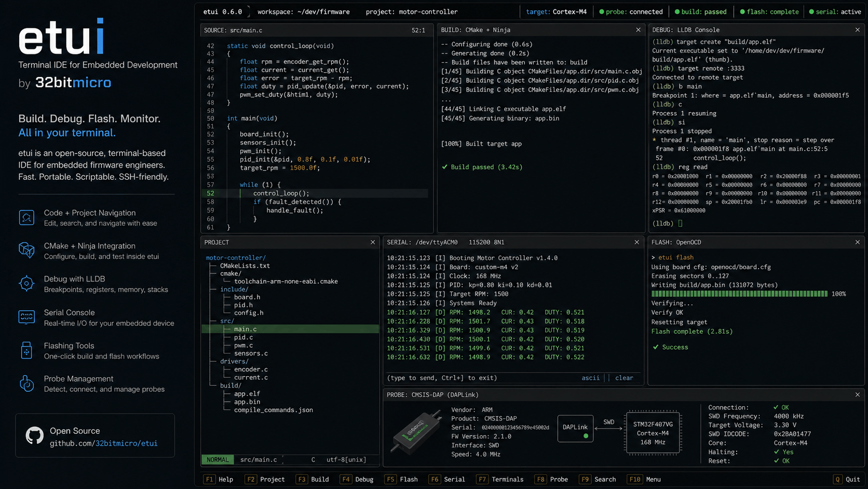Open pid.c in the project tree
This screenshot has height=489, width=868.
(243, 337)
